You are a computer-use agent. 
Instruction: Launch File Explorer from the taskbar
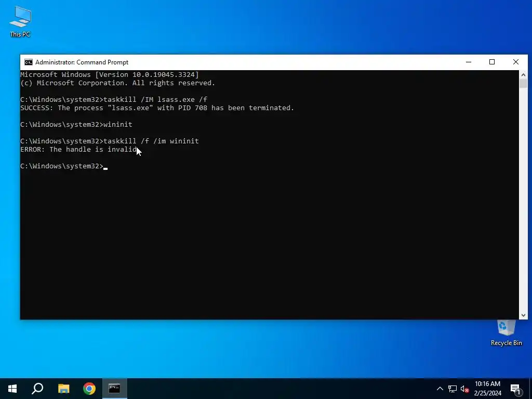[63, 389]
